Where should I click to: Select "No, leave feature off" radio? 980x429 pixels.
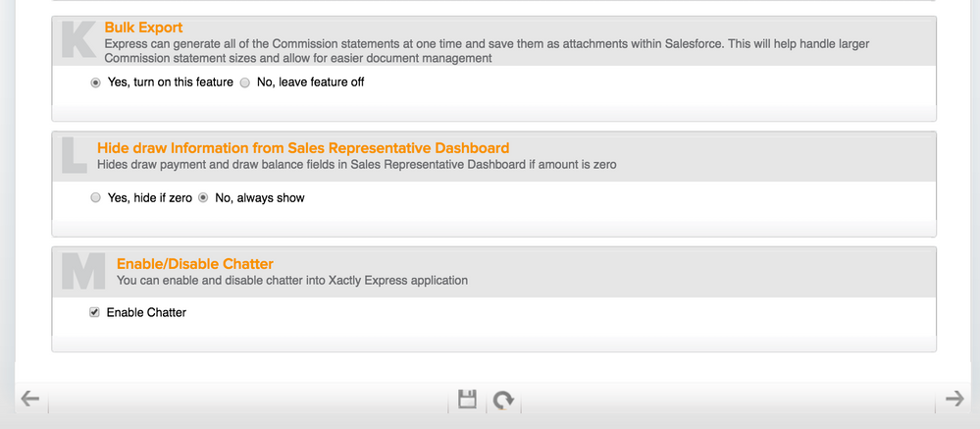click(x=245, y=82)
